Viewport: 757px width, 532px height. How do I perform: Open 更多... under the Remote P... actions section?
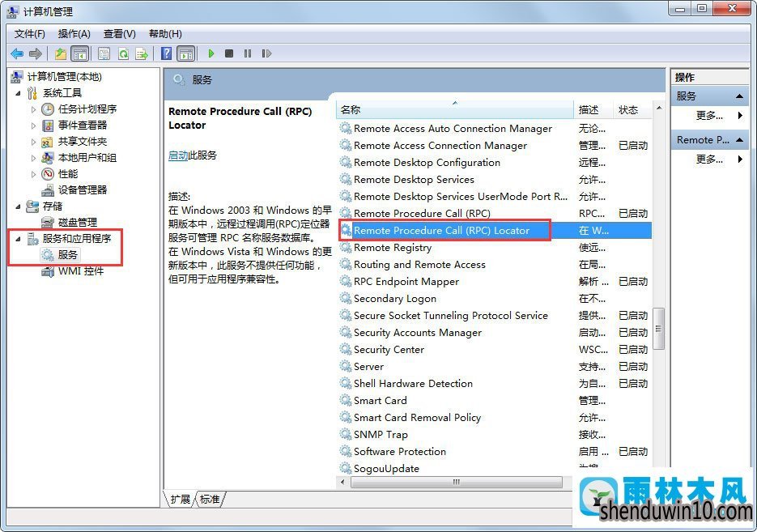pyautogui.click(x=709, y=159)
